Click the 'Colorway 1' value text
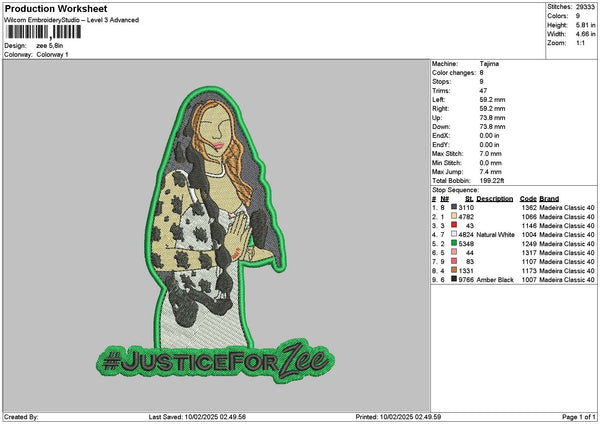This screenshot has width=600, height=424. (50, 53)
